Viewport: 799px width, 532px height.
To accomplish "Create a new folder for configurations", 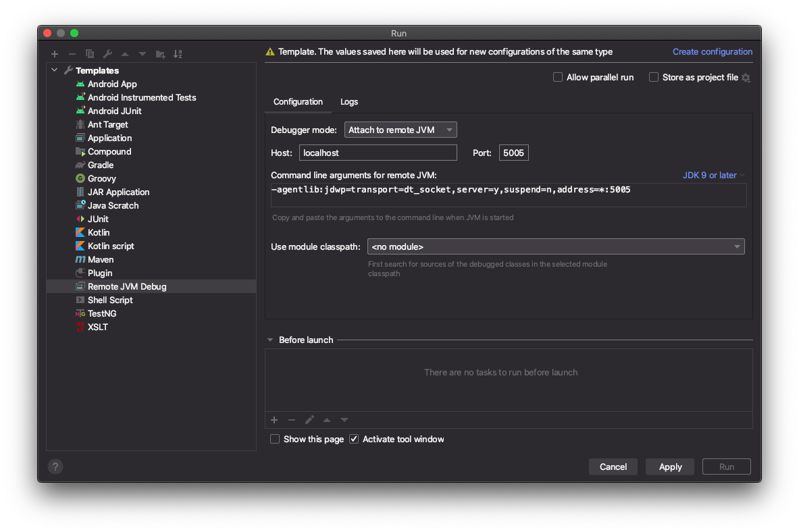I will pos(160,54).
